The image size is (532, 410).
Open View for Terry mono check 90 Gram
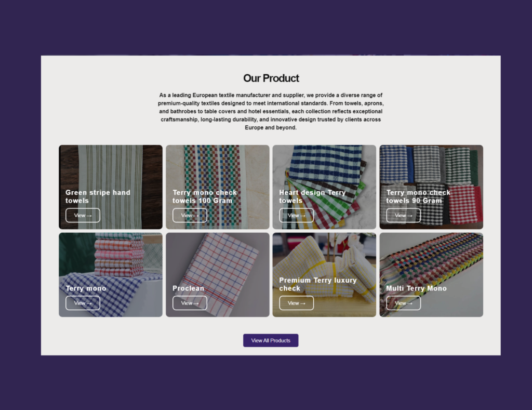click(403, 216)
